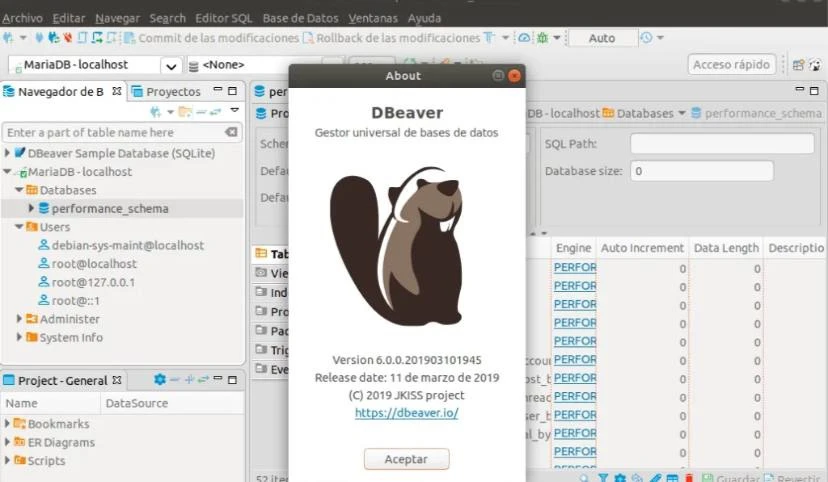Viewport: 828px width, 482px height.
Task: Click the navigator new folder icon
Action: click(185, 112)
